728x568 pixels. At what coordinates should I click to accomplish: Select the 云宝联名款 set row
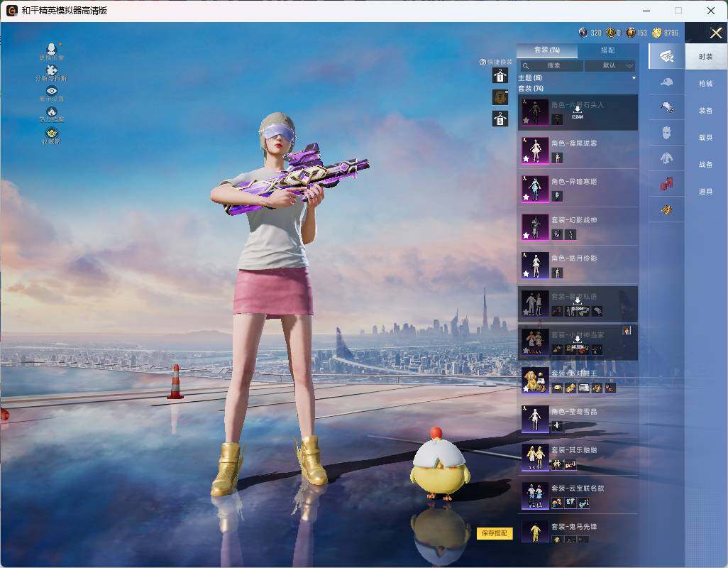(578, 496)
